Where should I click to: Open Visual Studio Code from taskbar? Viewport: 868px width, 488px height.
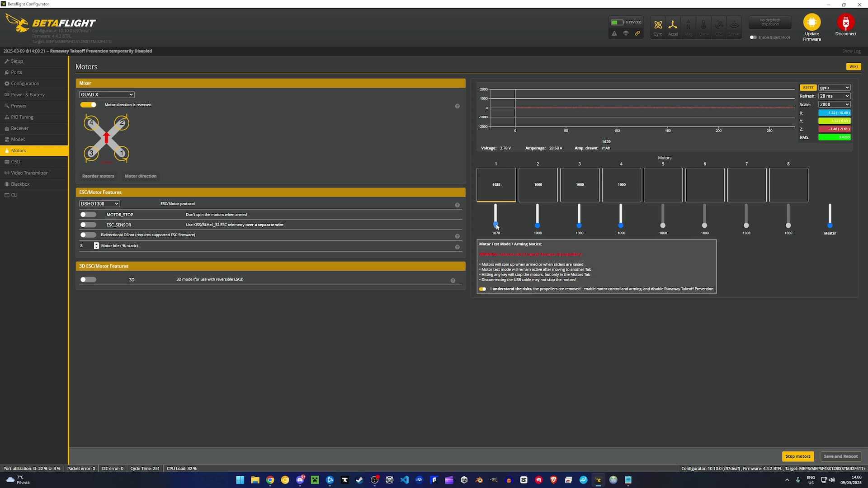pos(404,480)
